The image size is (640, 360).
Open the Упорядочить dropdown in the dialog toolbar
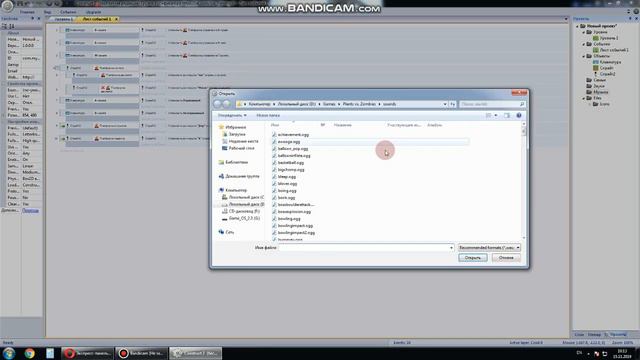232,116
